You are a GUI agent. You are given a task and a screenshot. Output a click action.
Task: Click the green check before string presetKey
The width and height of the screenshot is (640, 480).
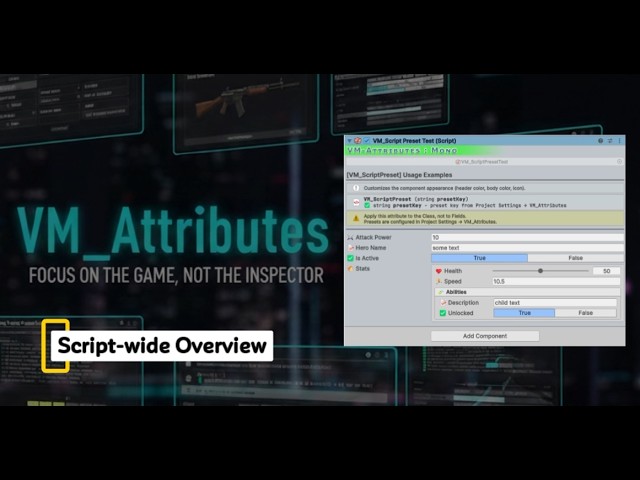pos(367,205)
